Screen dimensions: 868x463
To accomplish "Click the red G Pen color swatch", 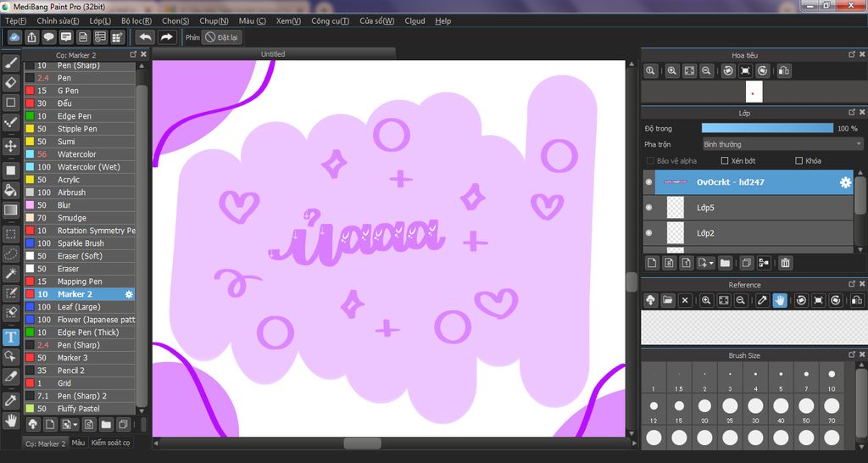I will coord(30,90).
